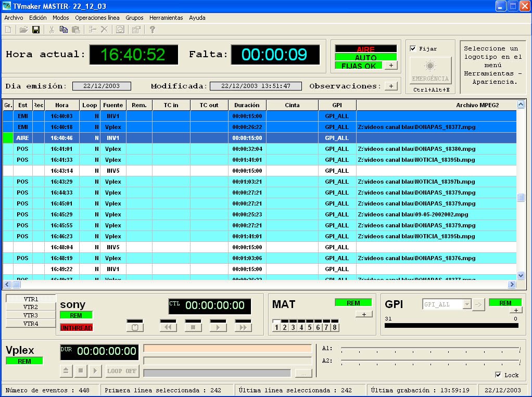Click MAT channel 5 button
532x397 pixels.
pyautogui.click(x=310, y=327)
